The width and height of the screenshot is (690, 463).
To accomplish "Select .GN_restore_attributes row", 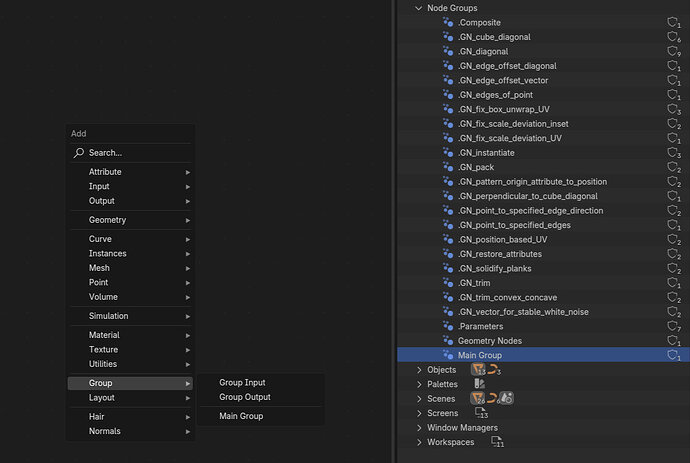I will pyautogui.click(x=543, y=254).
